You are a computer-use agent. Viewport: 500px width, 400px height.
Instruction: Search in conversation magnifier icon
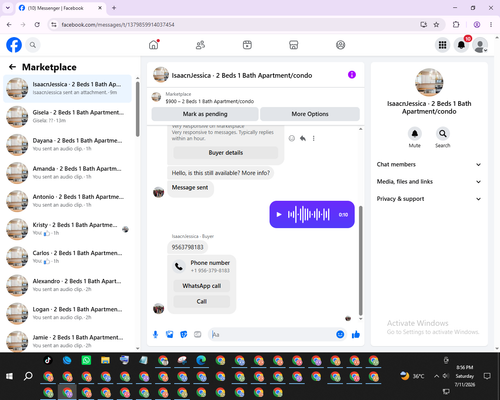[443, 134]
